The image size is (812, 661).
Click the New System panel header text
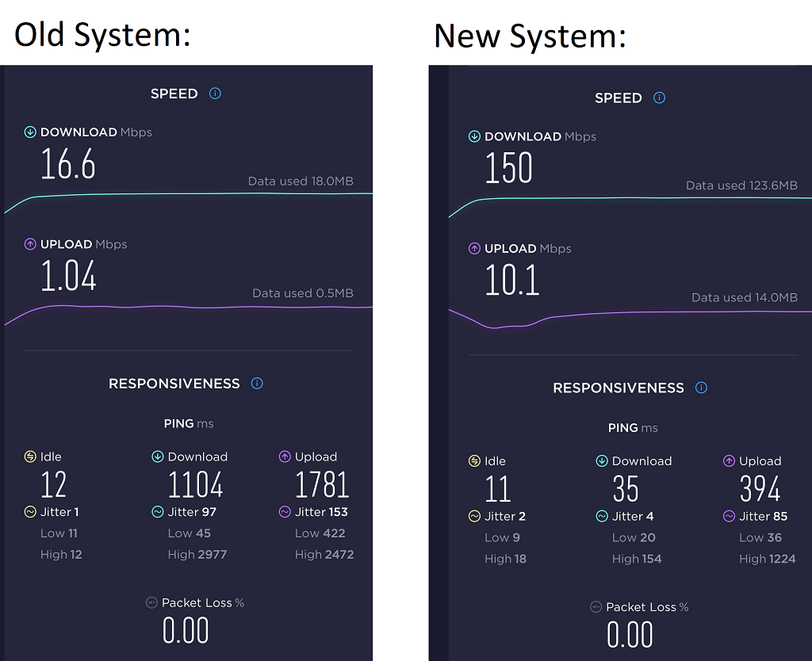[x=531, y=35]
